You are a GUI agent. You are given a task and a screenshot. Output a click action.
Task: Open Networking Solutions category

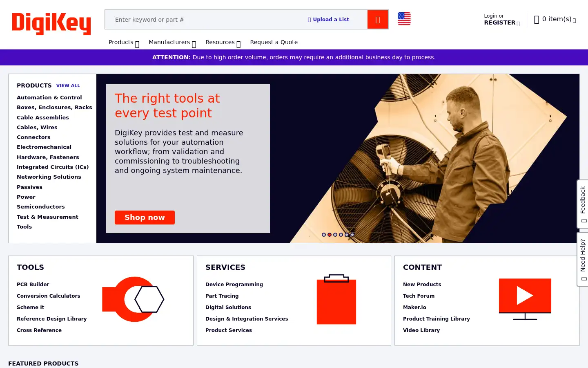click(x=49, y=177)
